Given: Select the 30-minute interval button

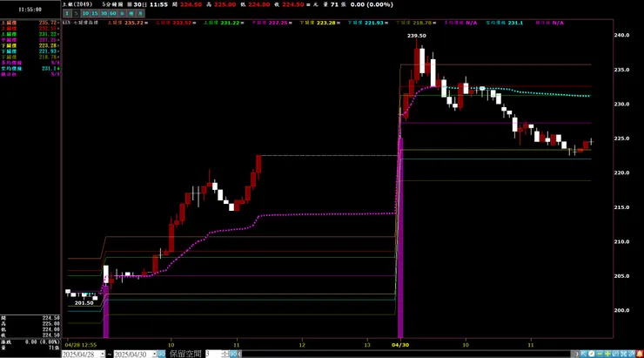Looking at the screenshot, I should (x=104, y=14).
